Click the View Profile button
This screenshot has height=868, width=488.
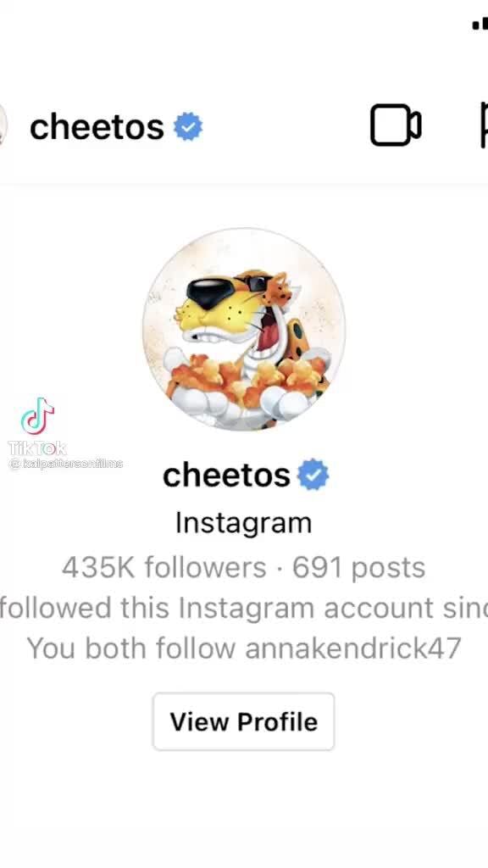[243, 721]
